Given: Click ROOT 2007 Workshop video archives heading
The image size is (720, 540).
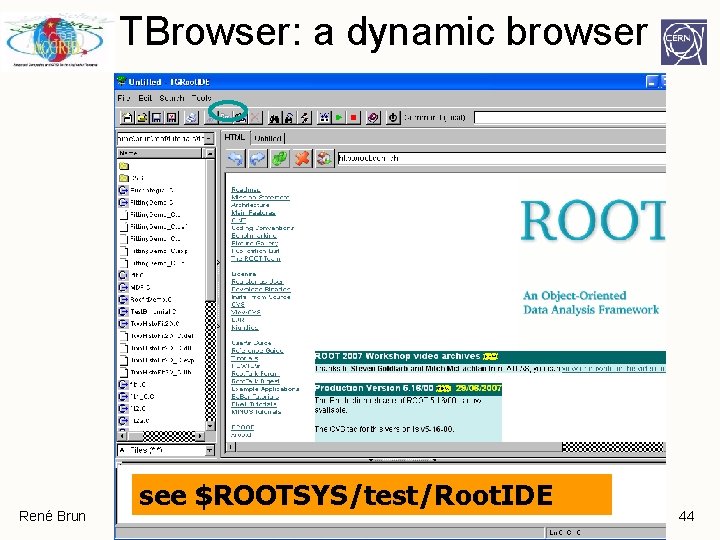Looking at the screenshot, I should tap(397, 356).
